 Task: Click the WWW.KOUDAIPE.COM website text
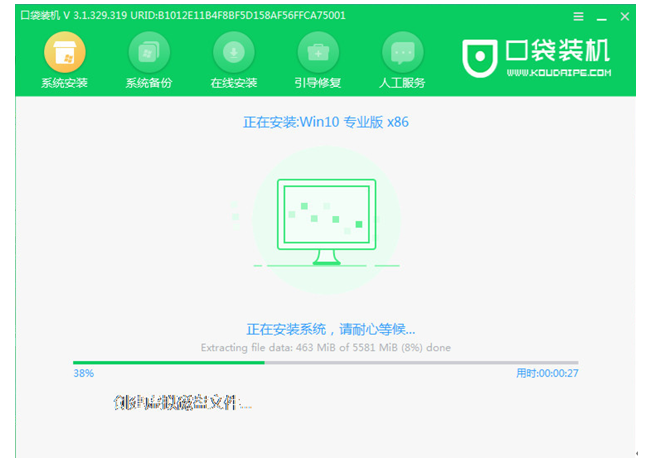click(557, 72)
